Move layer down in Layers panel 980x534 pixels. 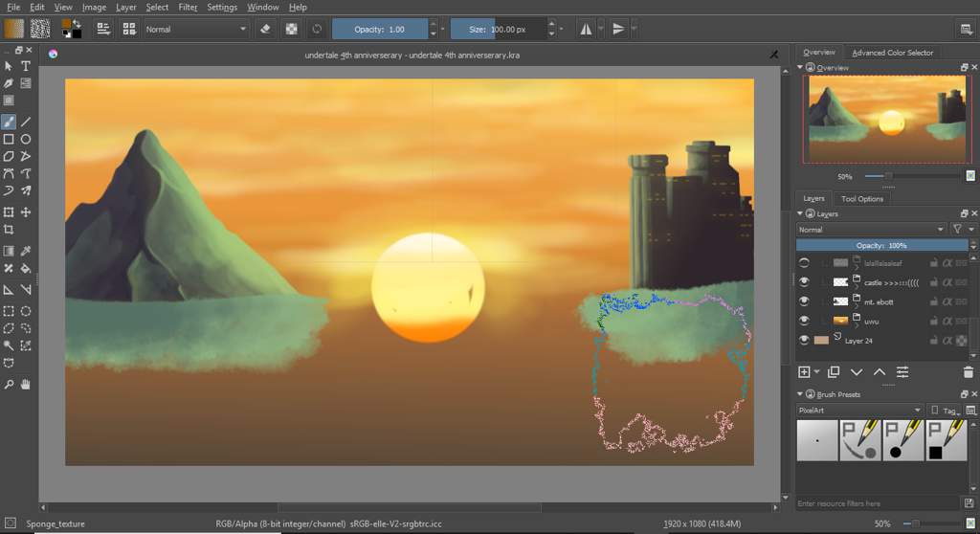click(857, 372)
